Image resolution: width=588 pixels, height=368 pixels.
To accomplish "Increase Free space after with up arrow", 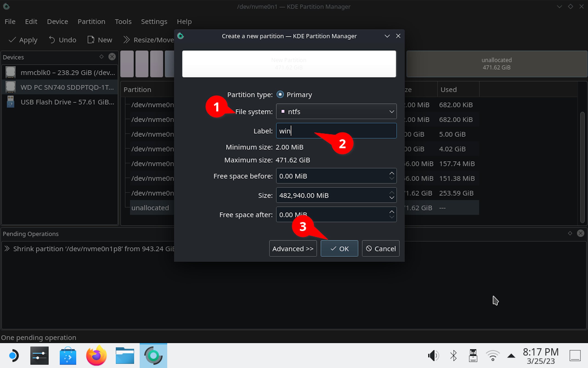I will [391, 212].
